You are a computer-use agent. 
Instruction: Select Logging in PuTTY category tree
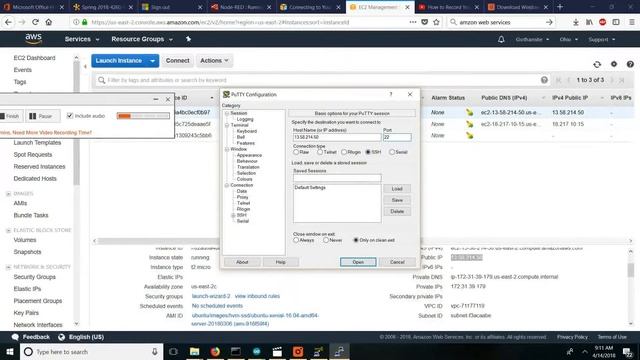click(x=245, y=119)
